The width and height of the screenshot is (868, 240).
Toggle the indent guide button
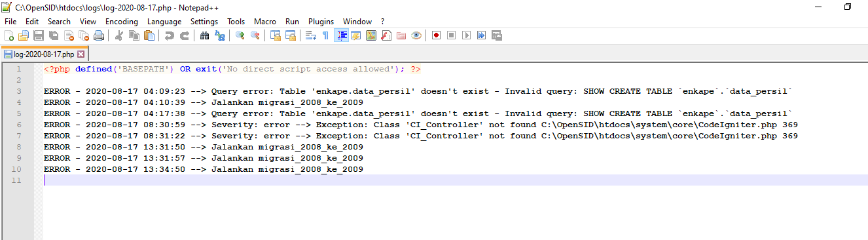(x=341, y=35)
